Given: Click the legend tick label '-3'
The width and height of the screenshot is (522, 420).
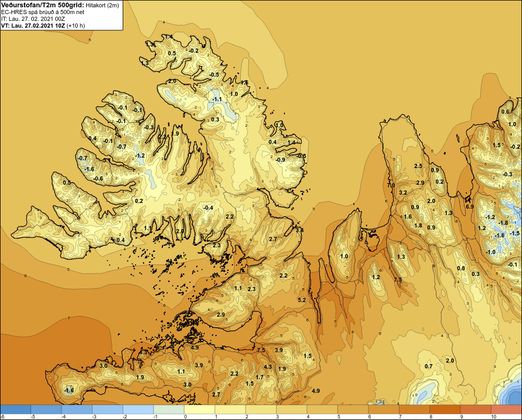Looking at the screenshot, I should (94, 417).
